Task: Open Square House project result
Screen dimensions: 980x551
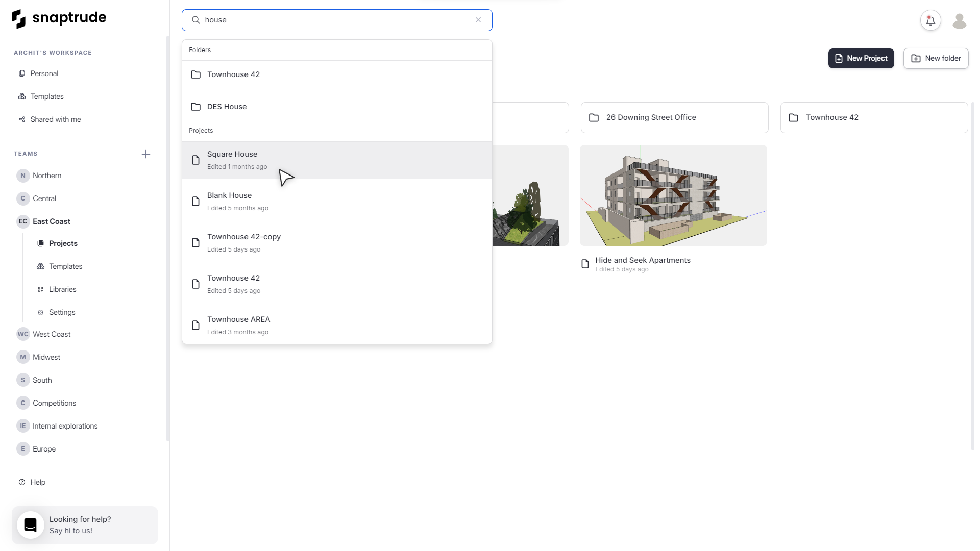Action: (337, 160)
